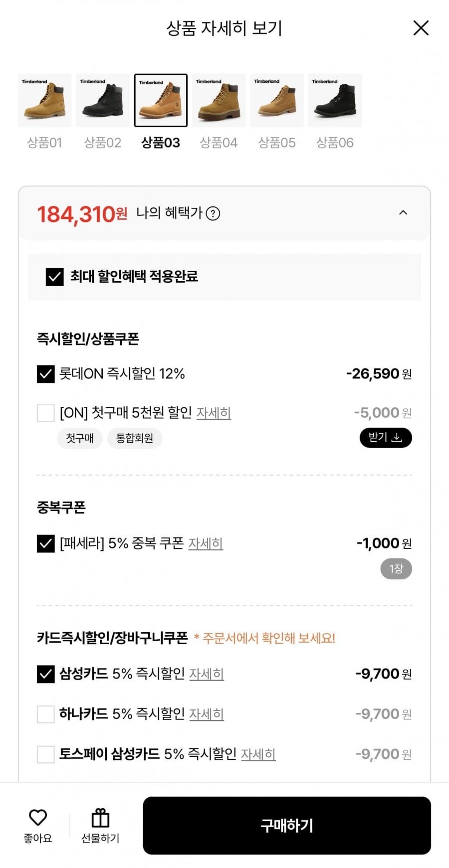The image size is (449, 868).
Task: Uncheck the 패세라 5% 중복 쿠폰
Action: [46, 543]
